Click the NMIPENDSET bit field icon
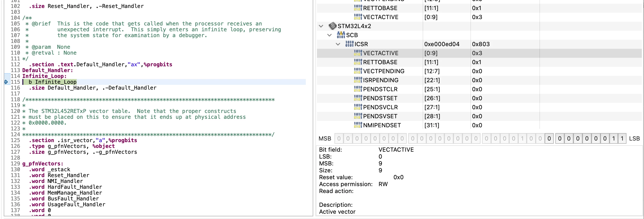 pos(358,125)
